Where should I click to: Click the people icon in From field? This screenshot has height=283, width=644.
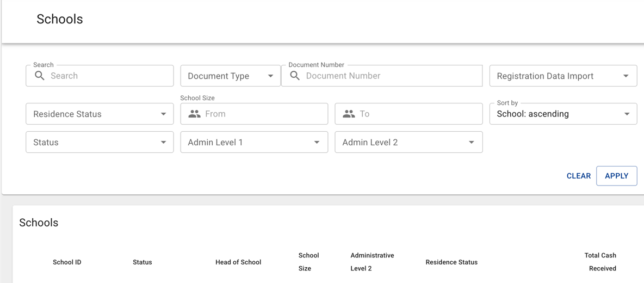[x=194, y=114]
